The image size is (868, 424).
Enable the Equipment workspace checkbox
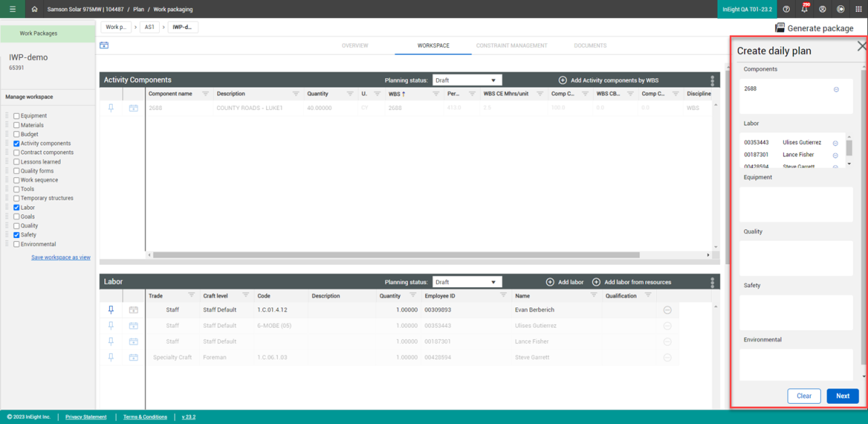[17, 116]
